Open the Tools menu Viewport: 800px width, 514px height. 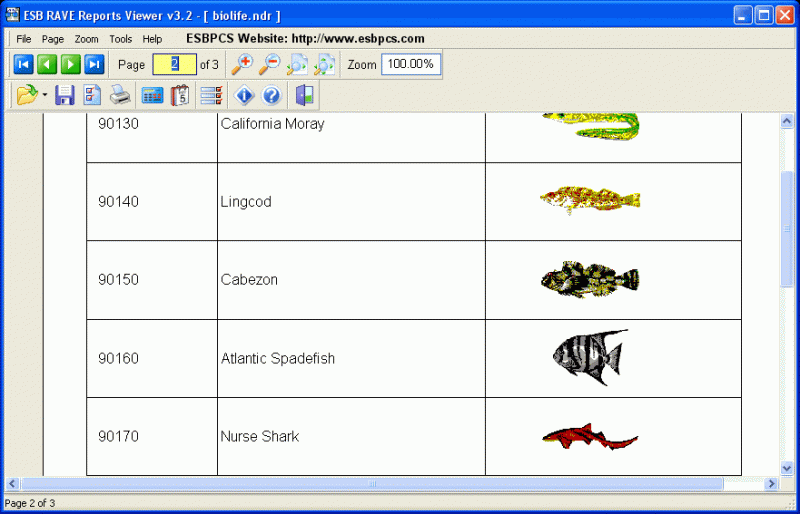tap(120, 39)
